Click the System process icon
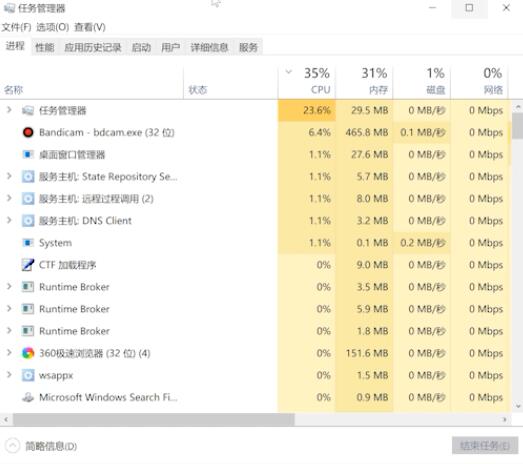Image resolution: width=523 pixels, height=464 pixels. tap(28, 243)
